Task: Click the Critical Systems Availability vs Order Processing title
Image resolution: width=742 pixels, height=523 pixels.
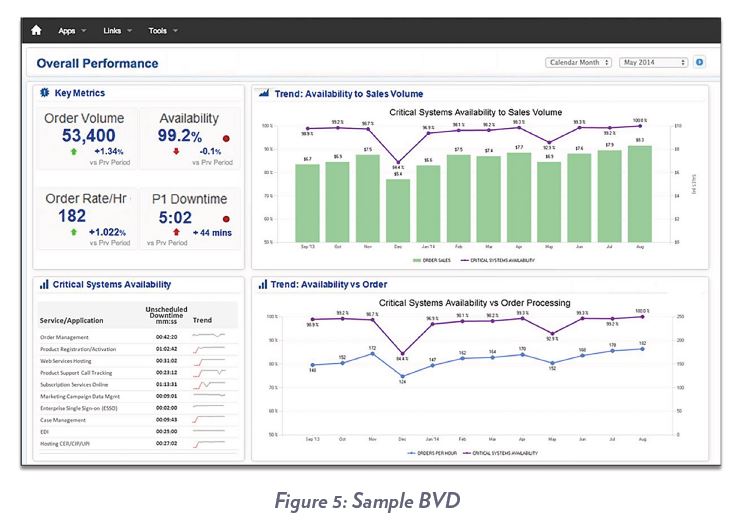Action: coord(474,303)
